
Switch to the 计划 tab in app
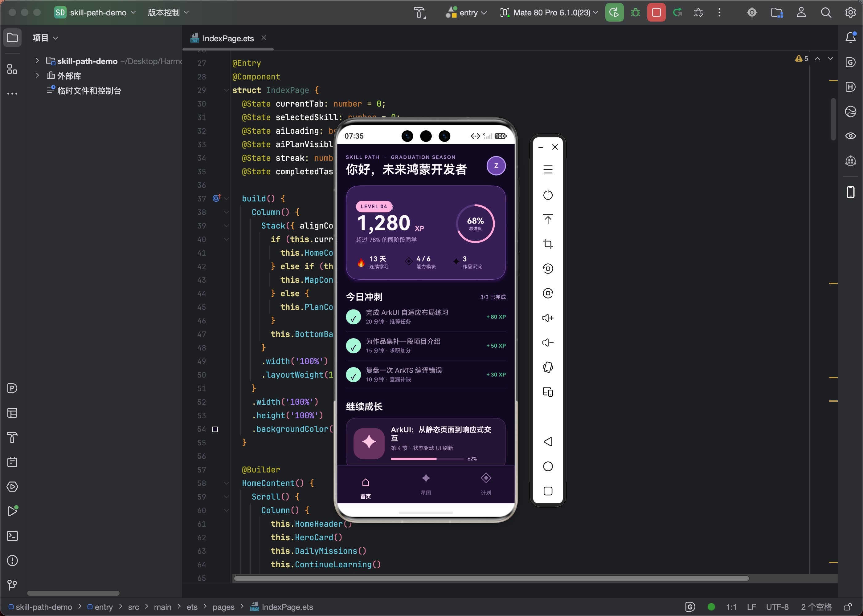point(485,484)
